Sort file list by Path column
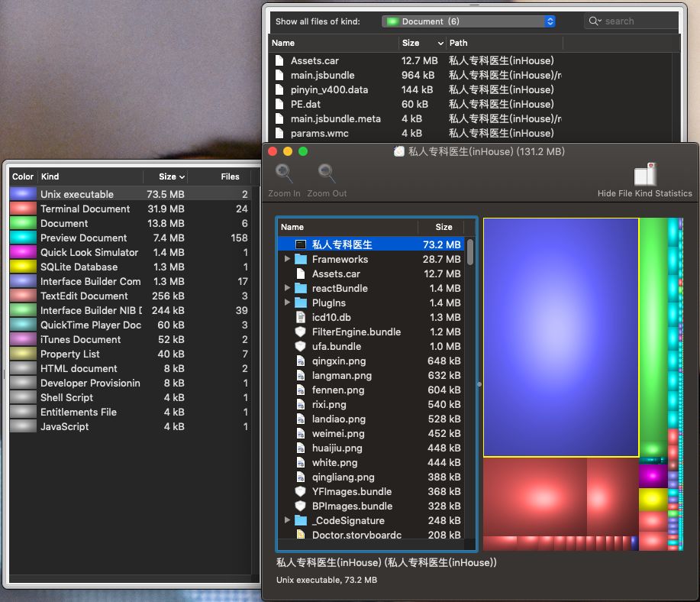Viewport: 700px width, 602px height. pos(504,43)
